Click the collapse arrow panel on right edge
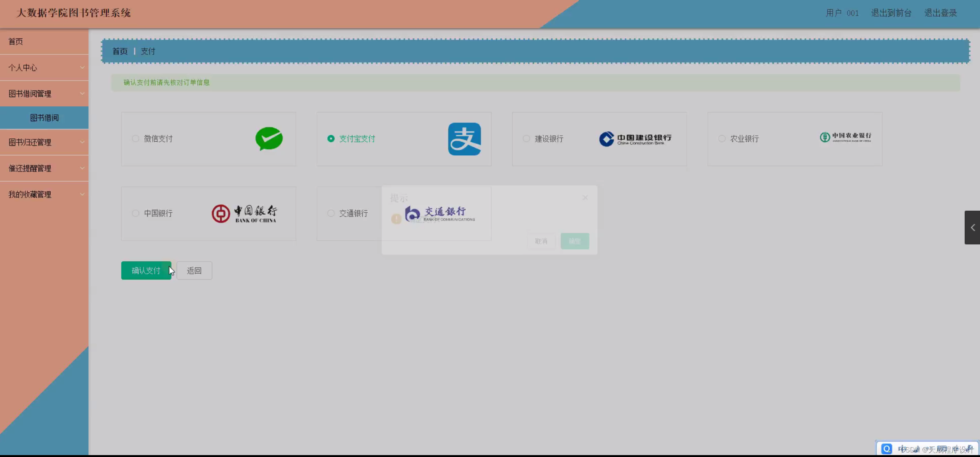 pos(972,228)
